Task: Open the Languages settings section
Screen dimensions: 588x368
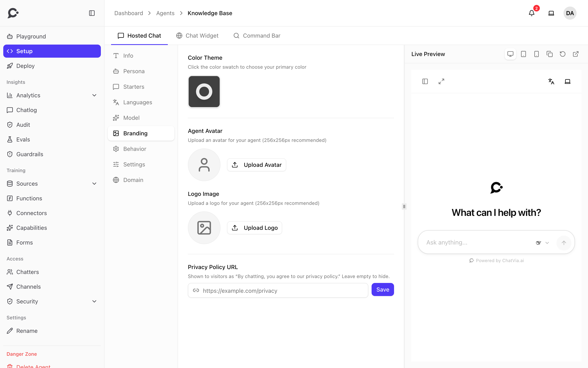Action: (141, 102)
